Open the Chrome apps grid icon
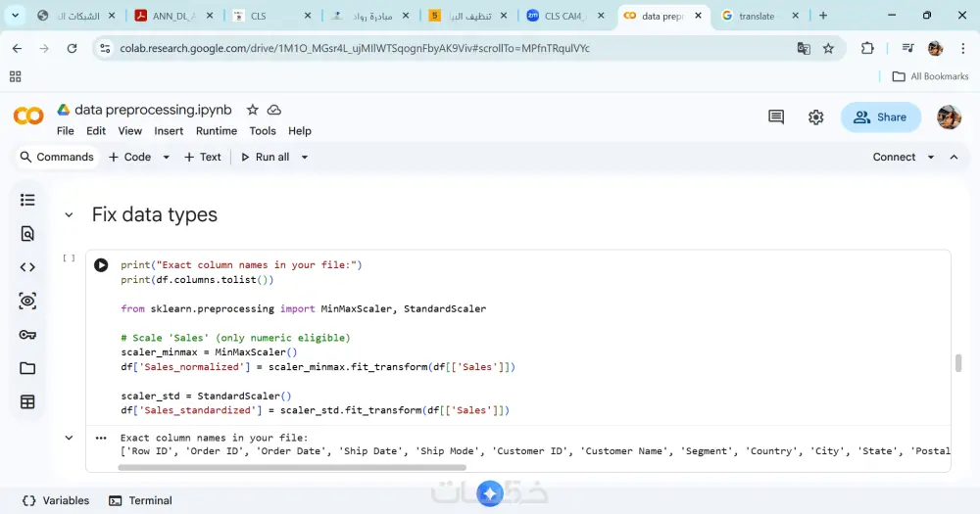980x514 pixels. pos(16,76)
